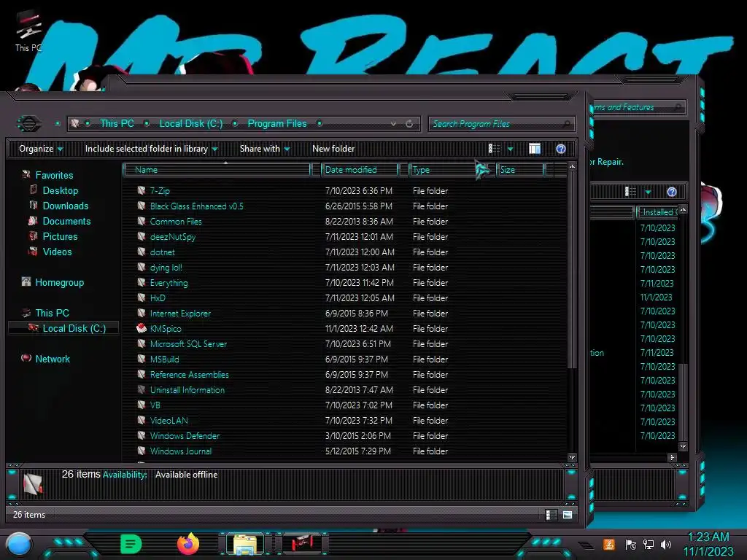This screenshot has width=747, height=560.
Task: Select the dying lol! folder
Action: point(166,267)
